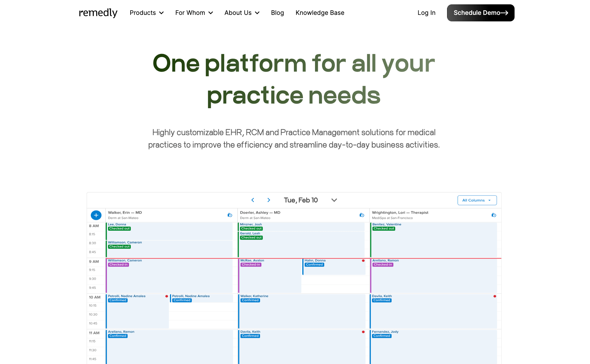590x364 pixels.
Task: Select the clock icon in Wrightington, Lori's header
Action: (494, 215)
